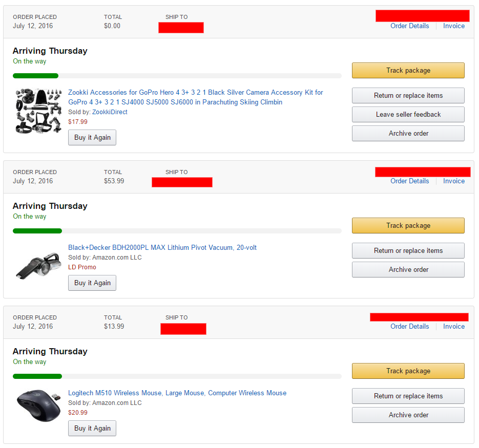Track the Logitech M510 mouse package
This screenshot has height=448, width=479.
point(408,371)
